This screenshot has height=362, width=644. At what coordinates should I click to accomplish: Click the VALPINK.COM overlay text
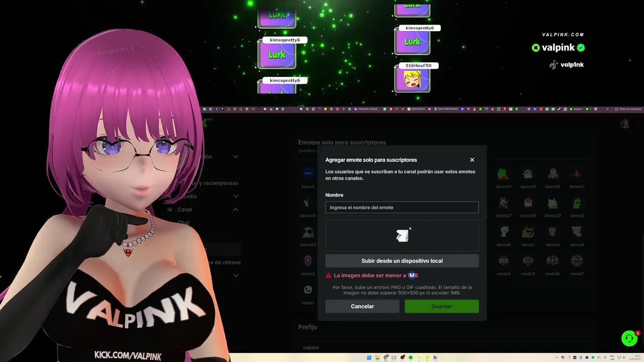pyautogui.click(x=563, y=35)
